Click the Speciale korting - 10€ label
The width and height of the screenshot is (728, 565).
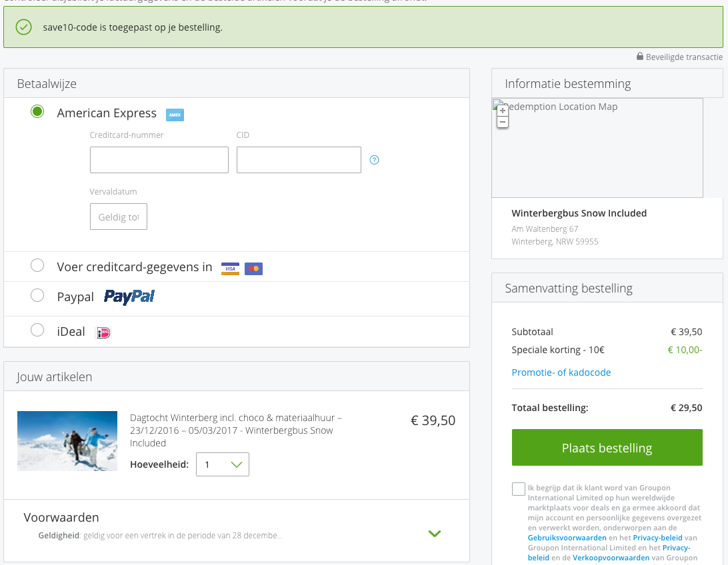click(x=558, y=350)
